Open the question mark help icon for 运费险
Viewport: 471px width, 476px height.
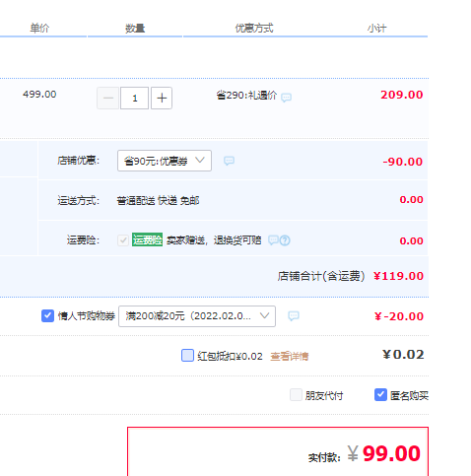tap(285, 240)
